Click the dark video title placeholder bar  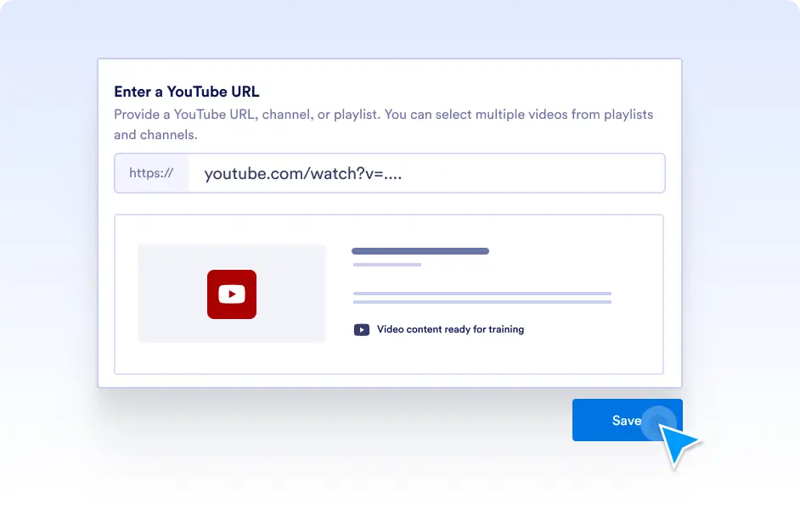pos(420,251)
